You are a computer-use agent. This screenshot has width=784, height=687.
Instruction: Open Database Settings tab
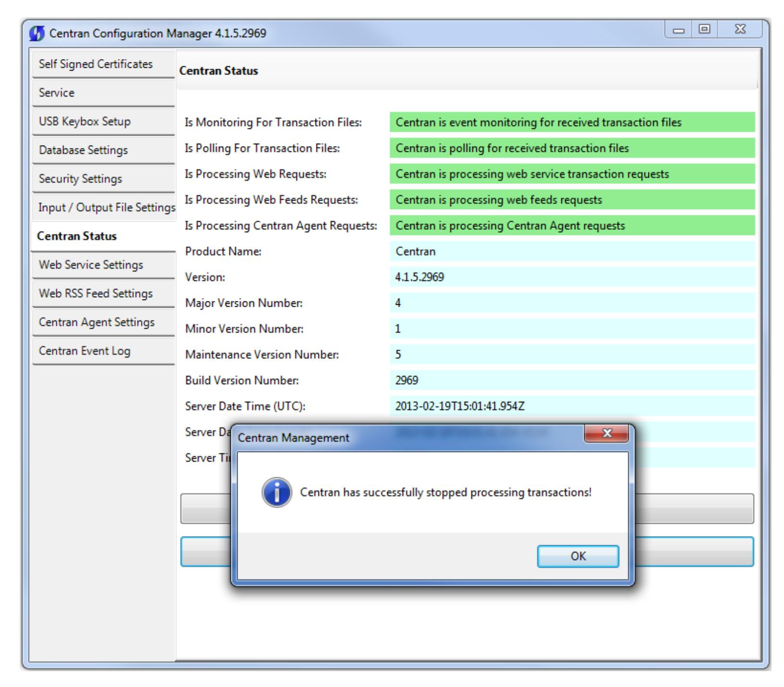pos(103,150)
